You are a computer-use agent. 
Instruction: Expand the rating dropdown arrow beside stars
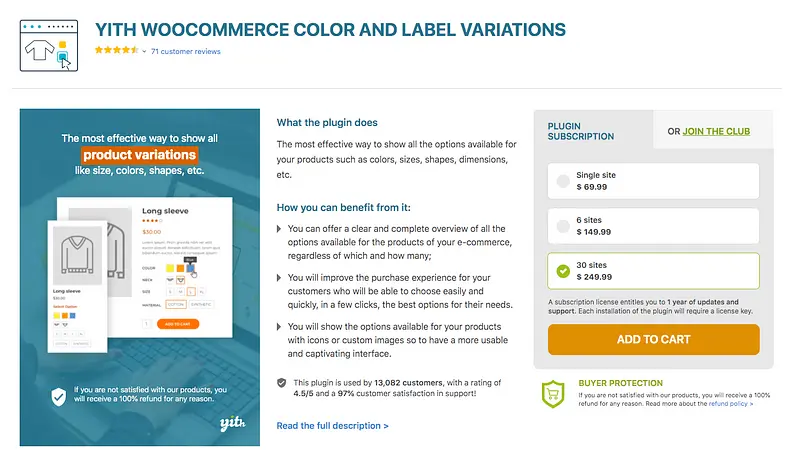click(x=144, y=51)
